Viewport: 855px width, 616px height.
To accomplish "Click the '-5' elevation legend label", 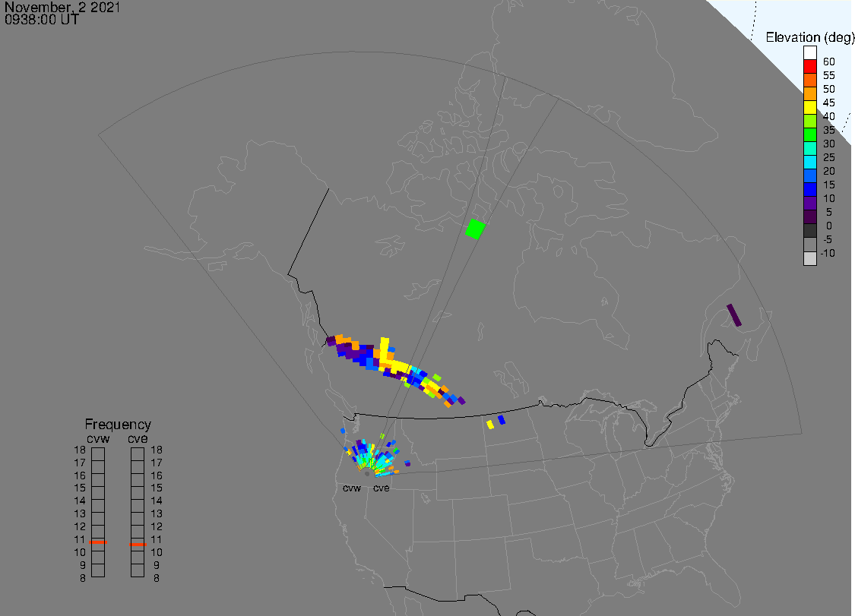I will click(828, 239).
